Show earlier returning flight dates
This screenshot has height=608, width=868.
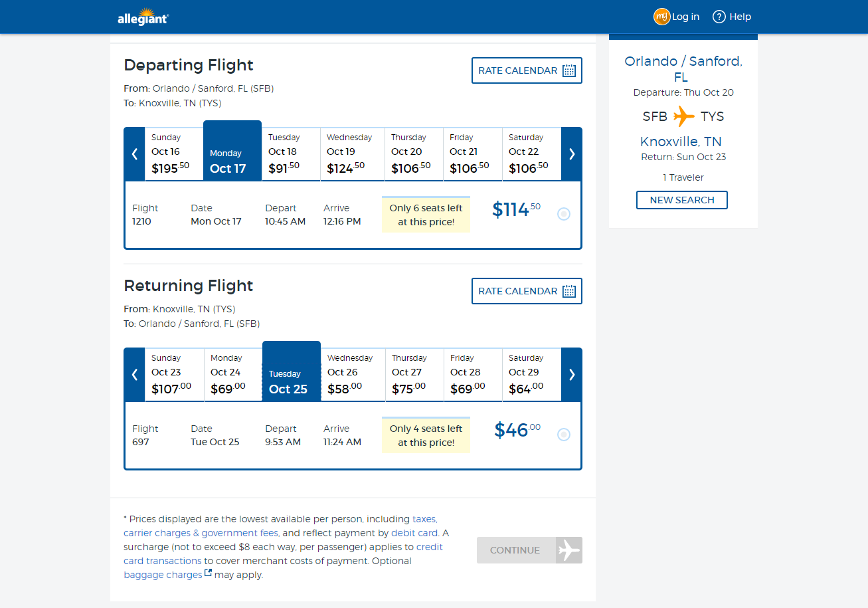[135, 375]
